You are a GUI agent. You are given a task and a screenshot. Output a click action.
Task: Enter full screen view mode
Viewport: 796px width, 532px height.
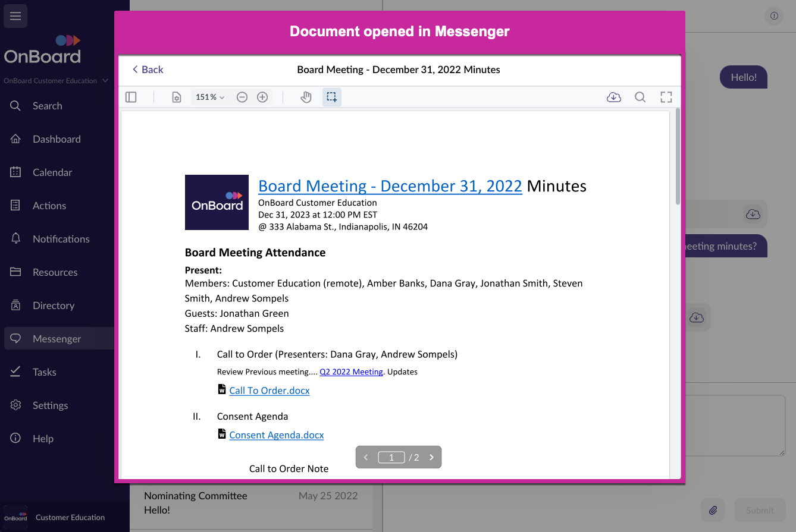point(666,97)
